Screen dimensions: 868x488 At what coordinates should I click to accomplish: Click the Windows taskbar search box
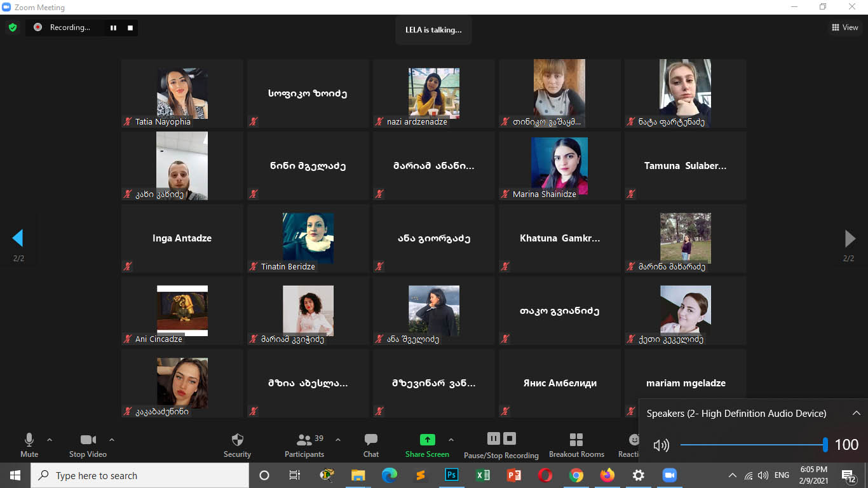tap(140, 475)
